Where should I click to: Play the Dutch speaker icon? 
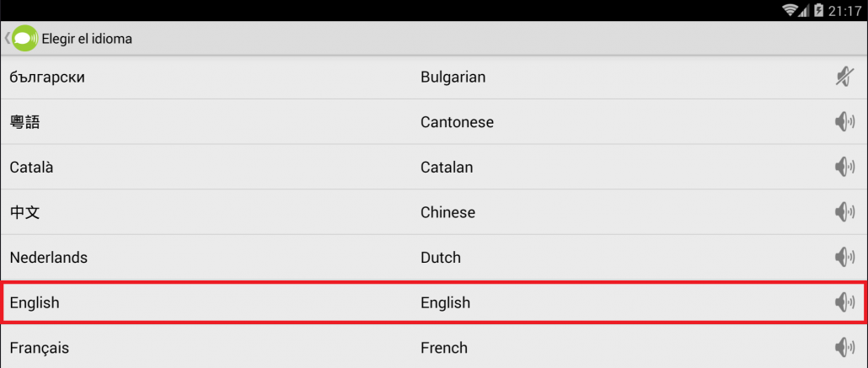844,258
